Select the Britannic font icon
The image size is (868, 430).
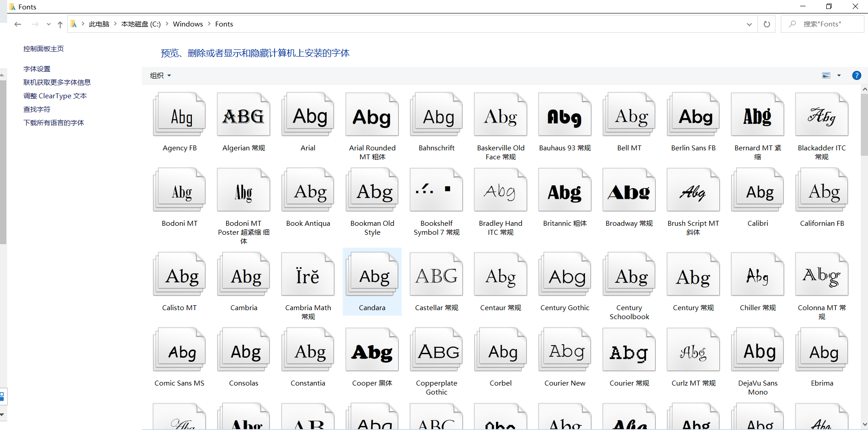pos(565,190)
